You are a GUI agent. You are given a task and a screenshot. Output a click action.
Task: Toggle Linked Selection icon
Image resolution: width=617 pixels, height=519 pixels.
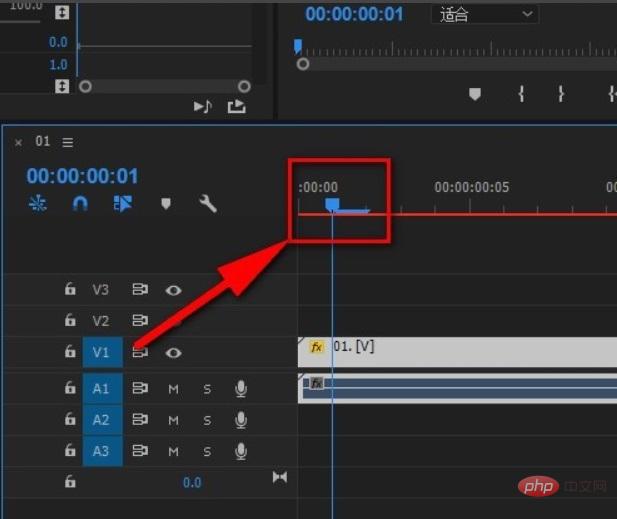(x=122, y=204)
